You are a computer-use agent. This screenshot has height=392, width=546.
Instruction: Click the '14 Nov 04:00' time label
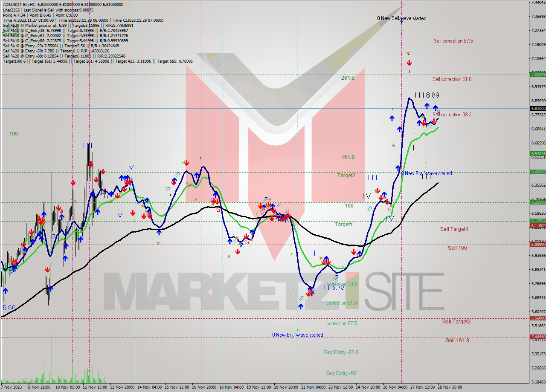pos(150,388)
